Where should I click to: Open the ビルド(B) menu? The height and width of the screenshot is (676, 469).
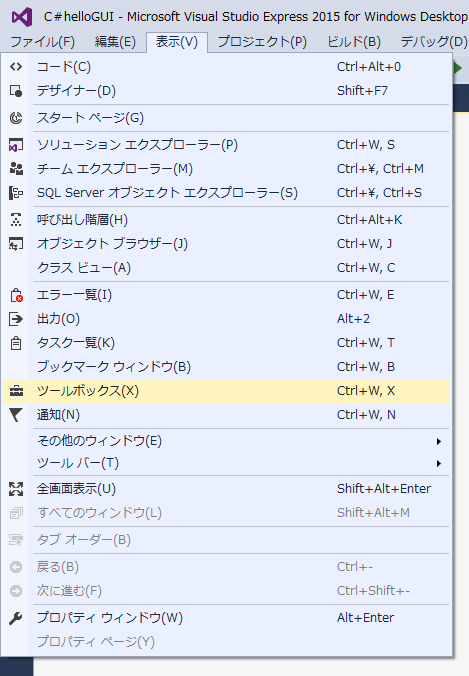(354, 42)
